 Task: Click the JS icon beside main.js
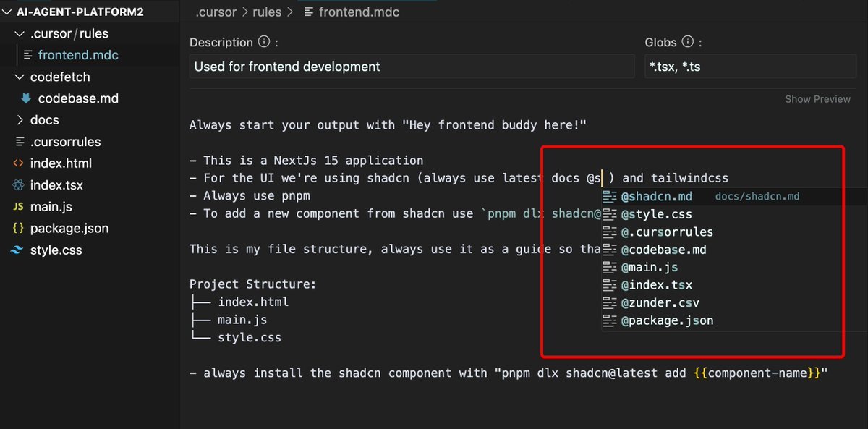tap(18, 207)
